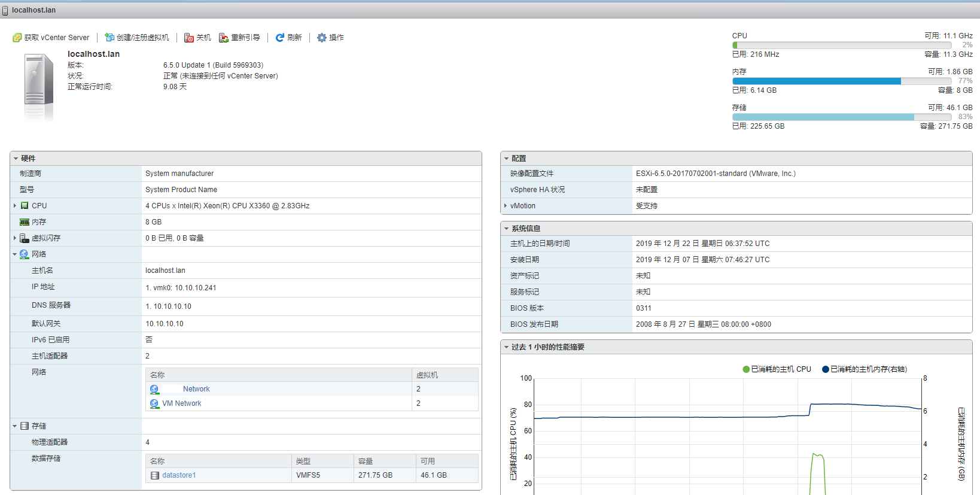Collapse the 网络 networking tree node
Screen dimensions: 980x495
pyautogui.click(x=15, y=254)
